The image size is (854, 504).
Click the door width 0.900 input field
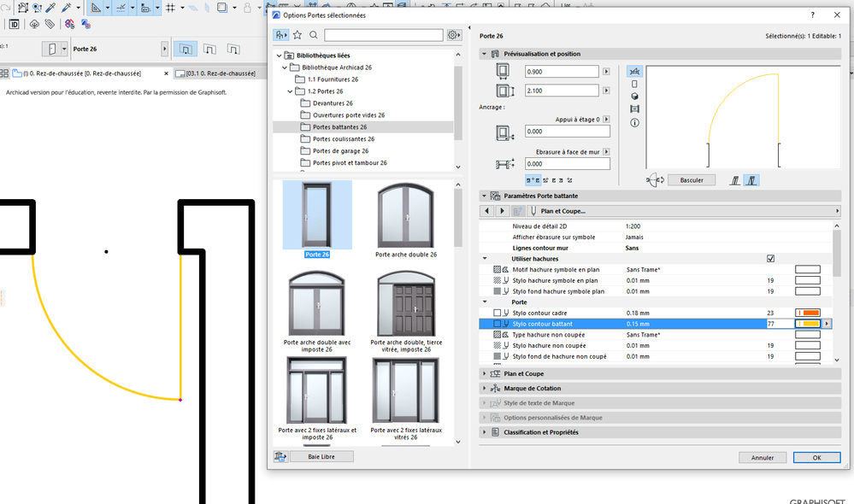pyautogui.click(x=562, y=71)
